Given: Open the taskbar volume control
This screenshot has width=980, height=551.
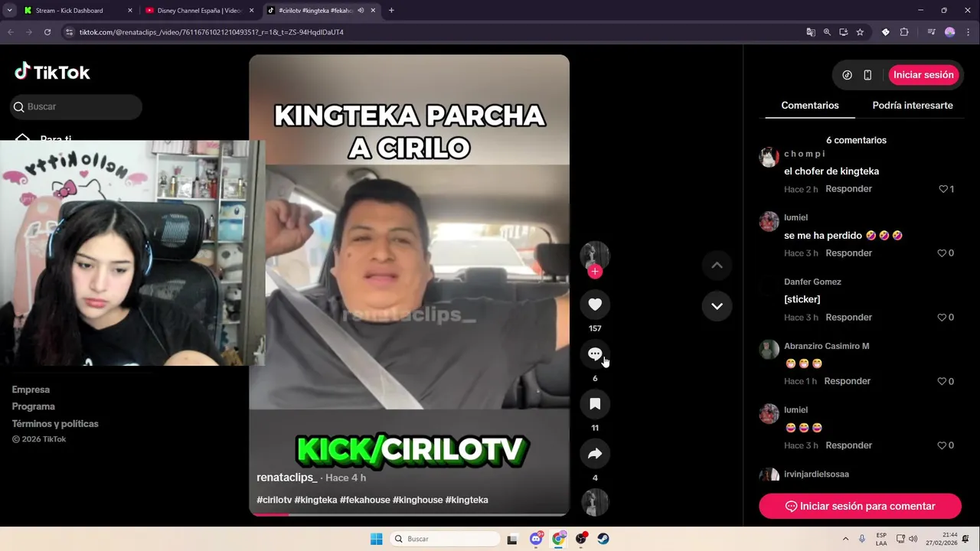Looking at the screenshot, I should (x=913, y=539).
